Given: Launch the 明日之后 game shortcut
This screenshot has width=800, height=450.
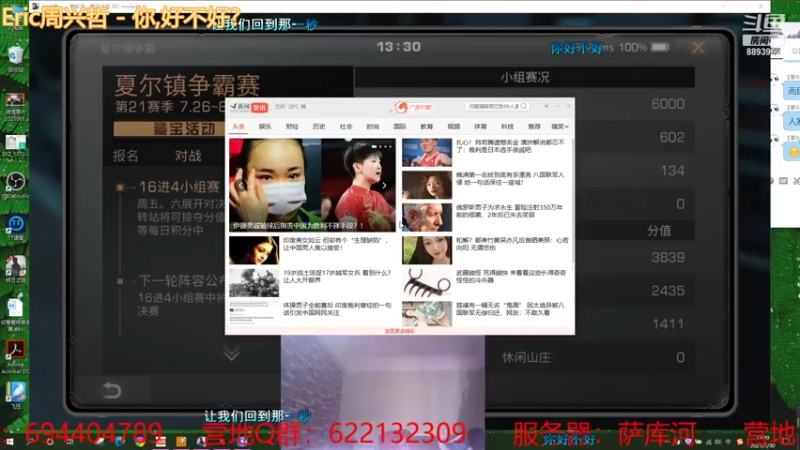Looking at the screenshot, I should pos(15,269).
